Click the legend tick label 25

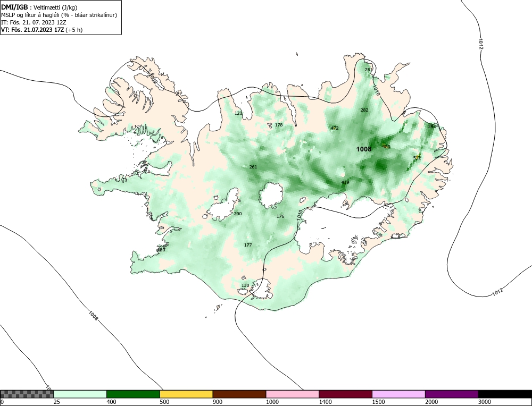coord(56,402)
